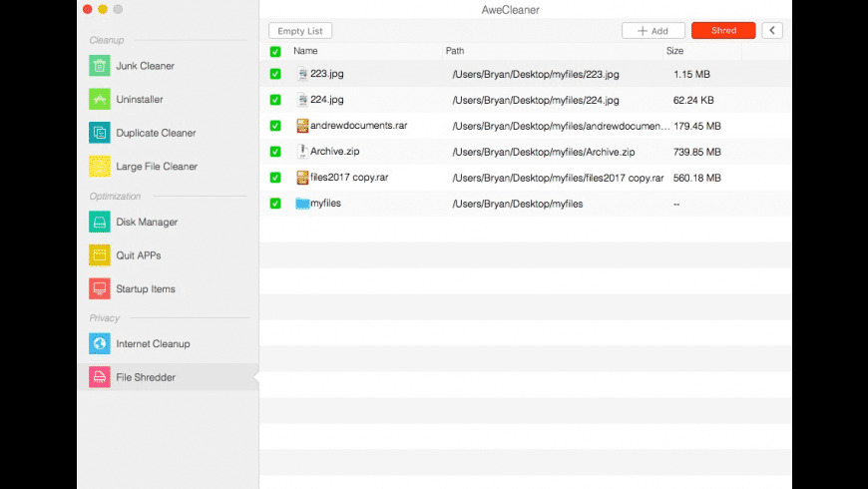Select Large File Cleaner label
868x489 pixels.
157,166
